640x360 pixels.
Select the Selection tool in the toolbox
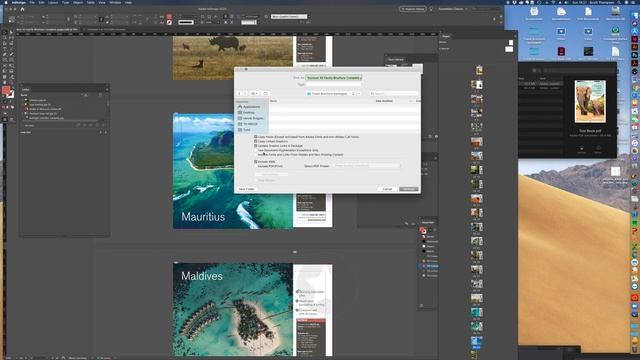5,32
